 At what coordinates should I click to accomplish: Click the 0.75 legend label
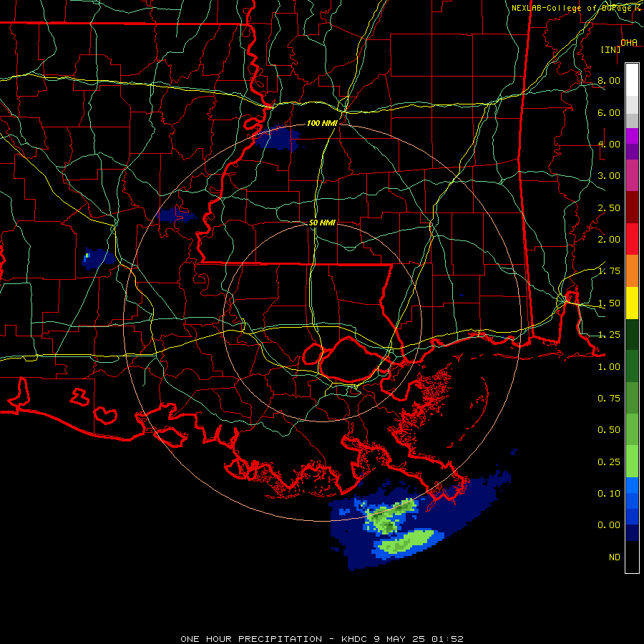(x=609, y=399)
